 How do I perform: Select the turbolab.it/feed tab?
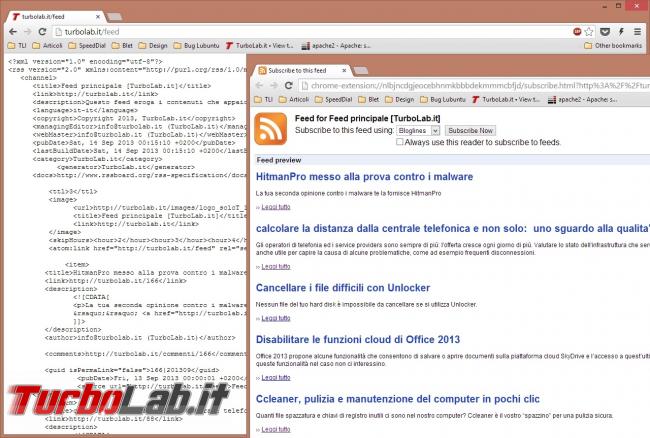click(x=56, y=17)
